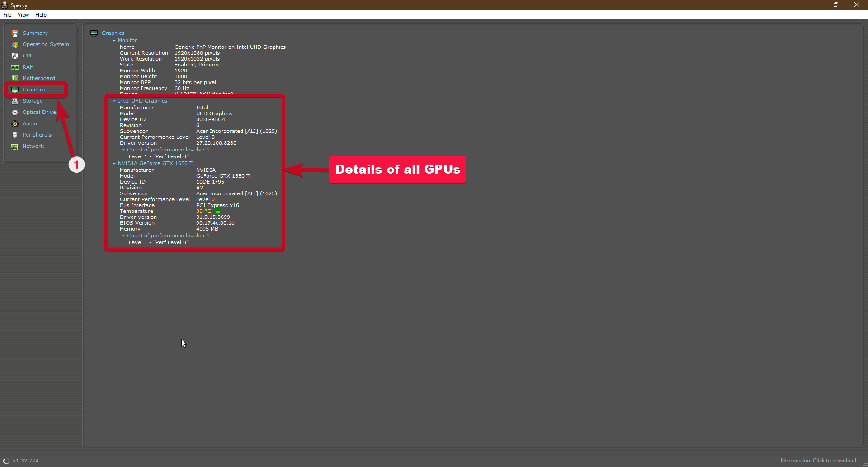
Task: Open the Network sidebar icon
Action: click(x=15, y=146)
